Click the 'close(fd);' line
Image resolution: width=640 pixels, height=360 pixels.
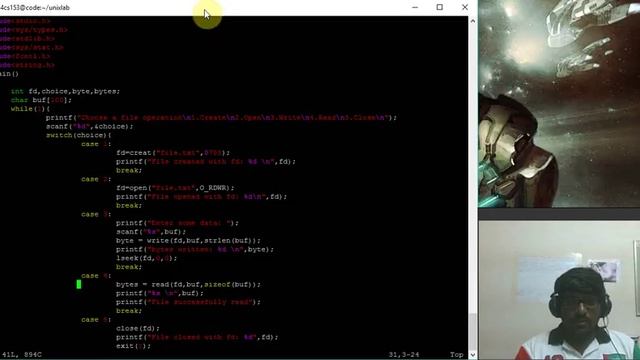point(138,328)
